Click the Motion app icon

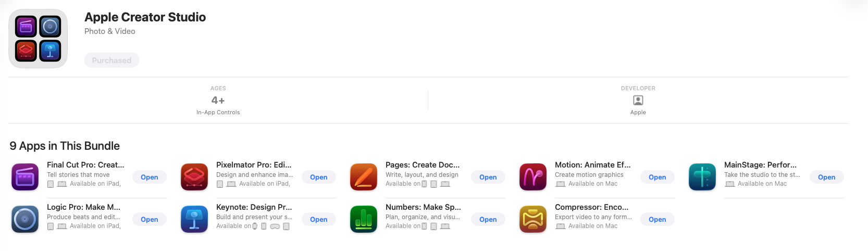(x=533, y=177)
